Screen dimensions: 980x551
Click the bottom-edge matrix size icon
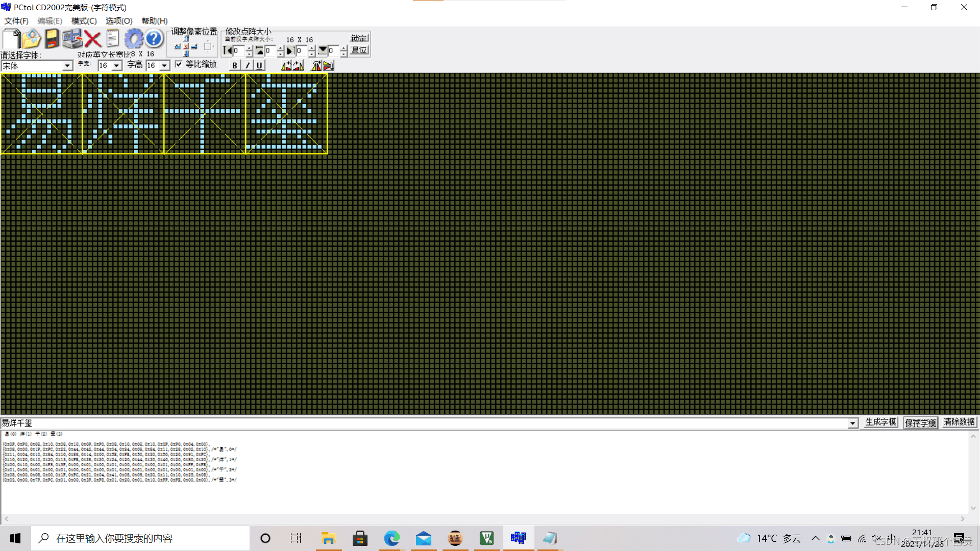[x=322, y=51]
